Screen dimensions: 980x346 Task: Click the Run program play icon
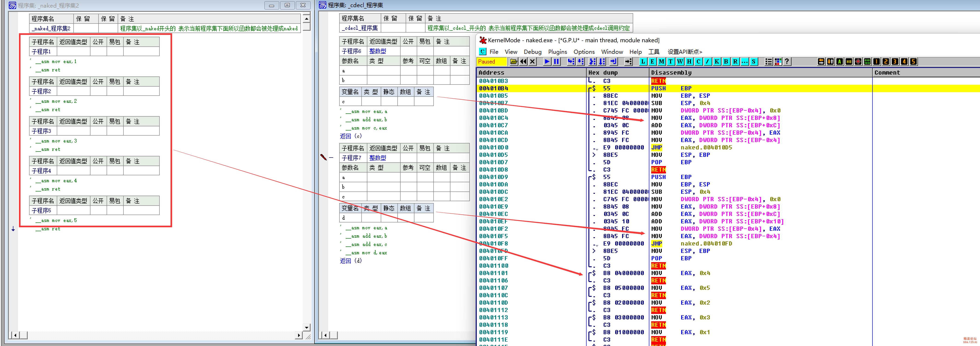(547, 62)
